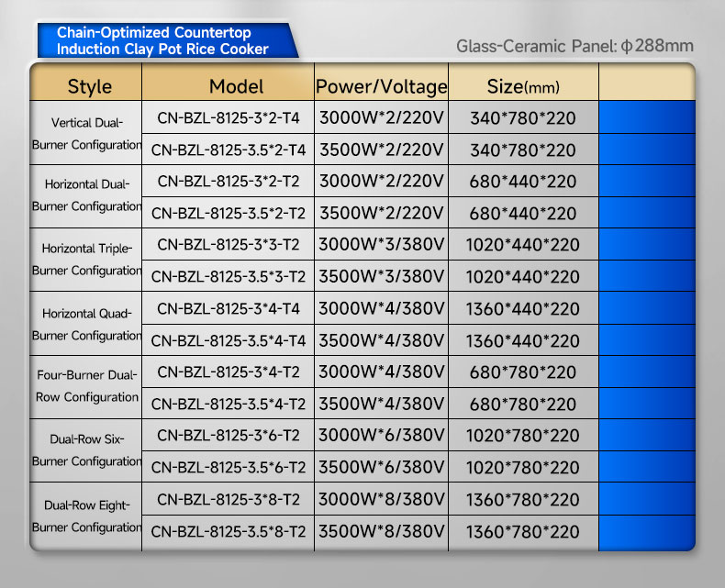Select the Model column header

(236, 86)
